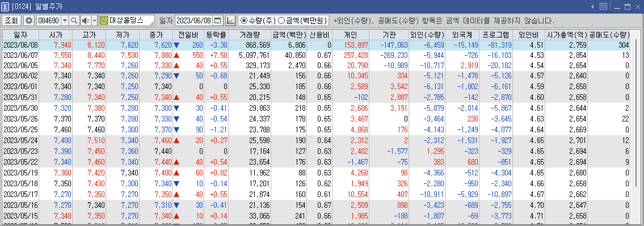The width and height of the screenshot is (644, 226).
Task: Click the speaker sound icon
Action: [86, 20]
